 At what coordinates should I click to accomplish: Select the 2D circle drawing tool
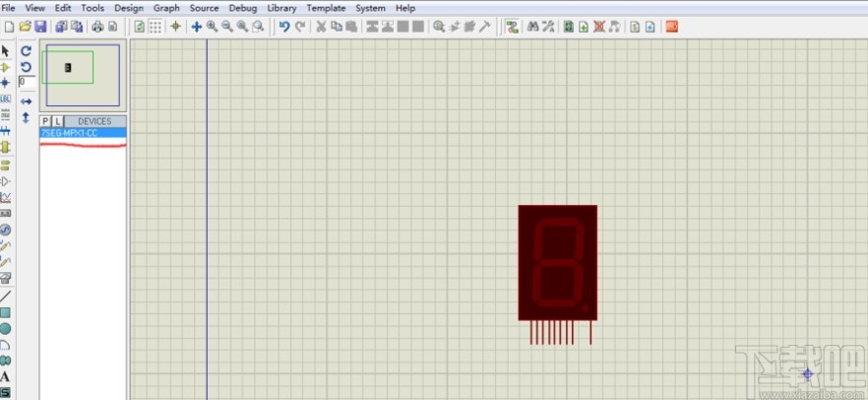click(x=6, y=329)
